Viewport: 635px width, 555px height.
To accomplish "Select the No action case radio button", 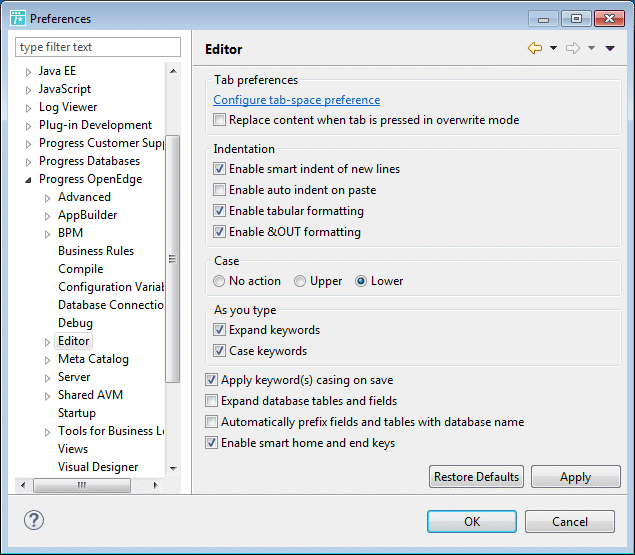I will (219, 281).
